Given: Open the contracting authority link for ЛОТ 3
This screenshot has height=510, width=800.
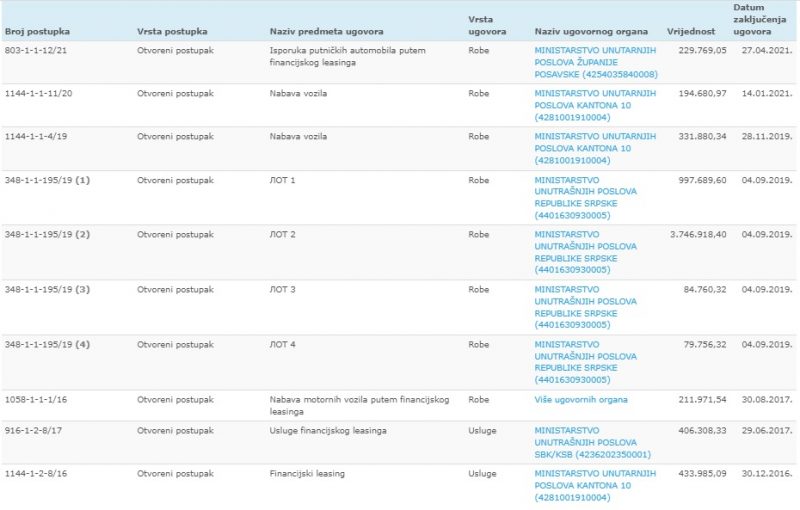Looking at the screenshot, I should click(586, 309).
